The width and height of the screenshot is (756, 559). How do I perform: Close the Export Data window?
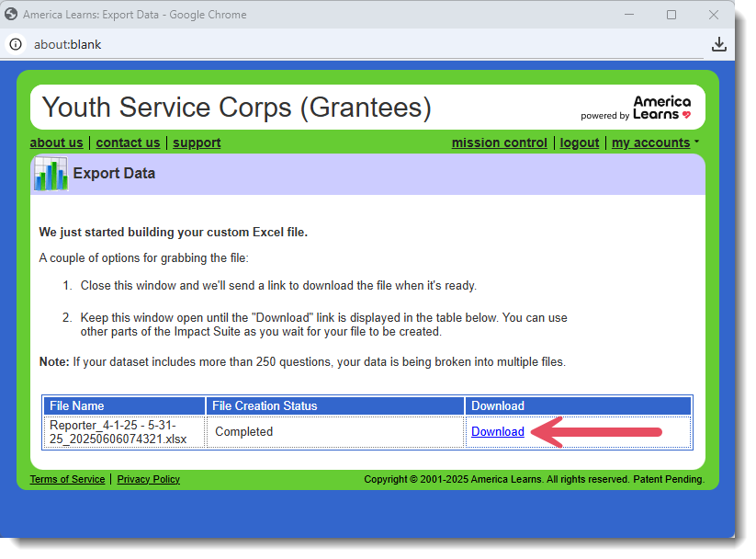click(x=714, y=15)
